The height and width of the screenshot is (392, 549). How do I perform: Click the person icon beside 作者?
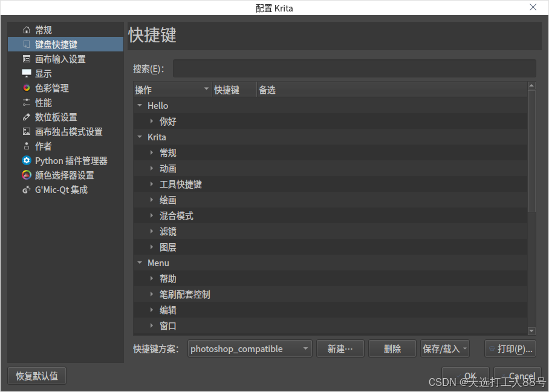click(26, 146)
